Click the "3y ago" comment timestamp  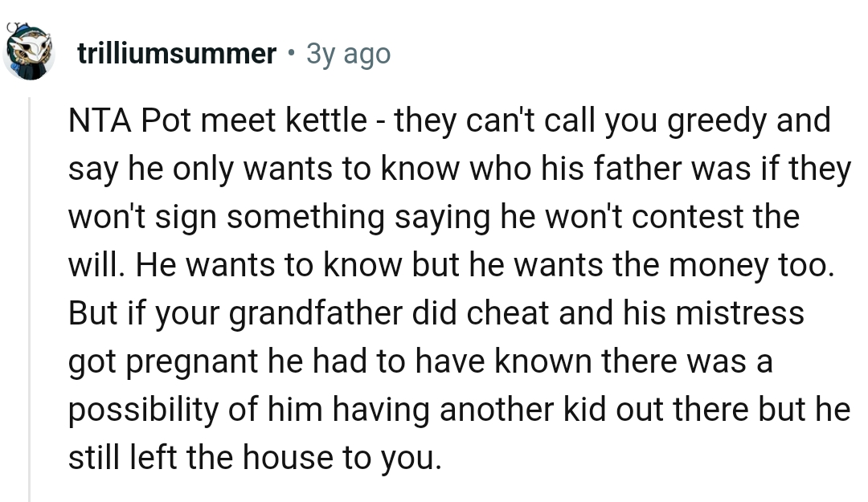[x=349, y=54]
